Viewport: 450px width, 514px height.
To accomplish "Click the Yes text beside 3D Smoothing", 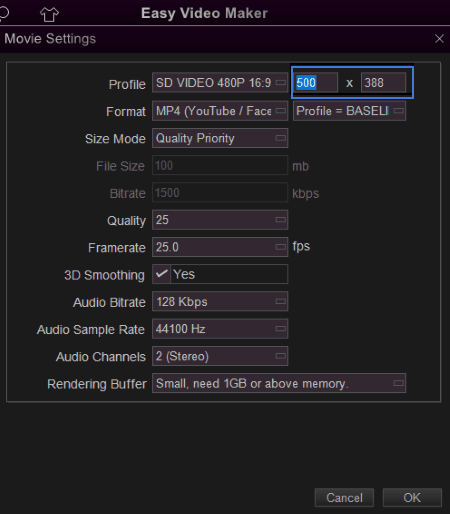I will (184, 274).
